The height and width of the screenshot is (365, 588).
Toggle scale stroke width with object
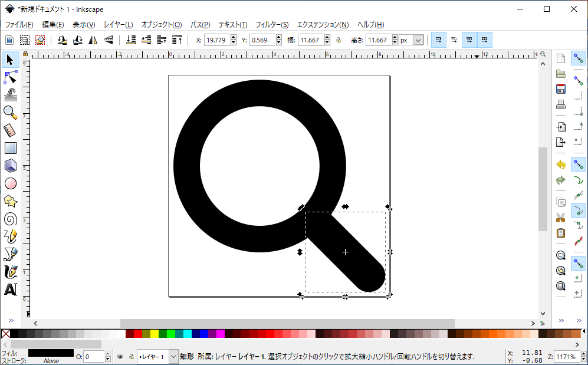tap(438, 40)
